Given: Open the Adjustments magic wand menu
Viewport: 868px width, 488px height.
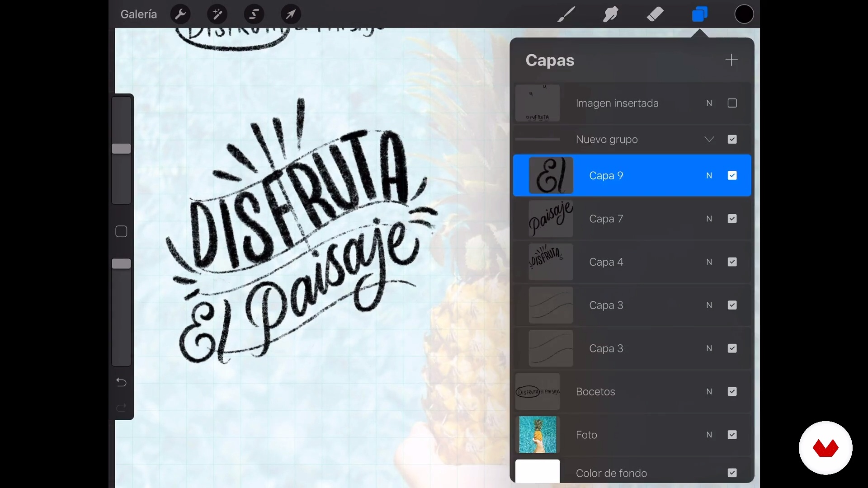Looking at the screenshot, I should tap(217, 14).
